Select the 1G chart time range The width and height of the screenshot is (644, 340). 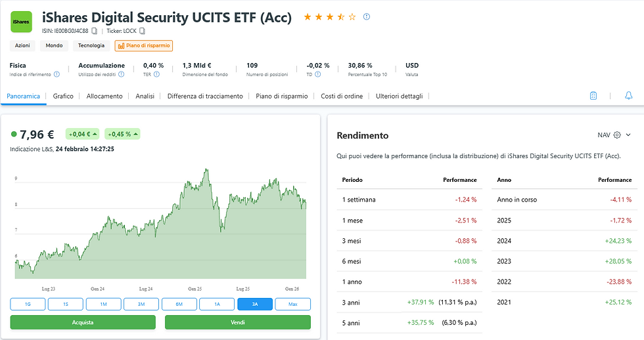28,304
